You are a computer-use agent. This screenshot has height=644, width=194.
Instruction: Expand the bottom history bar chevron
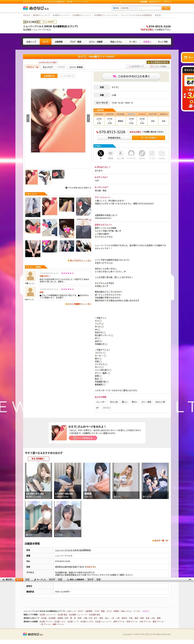190,579
